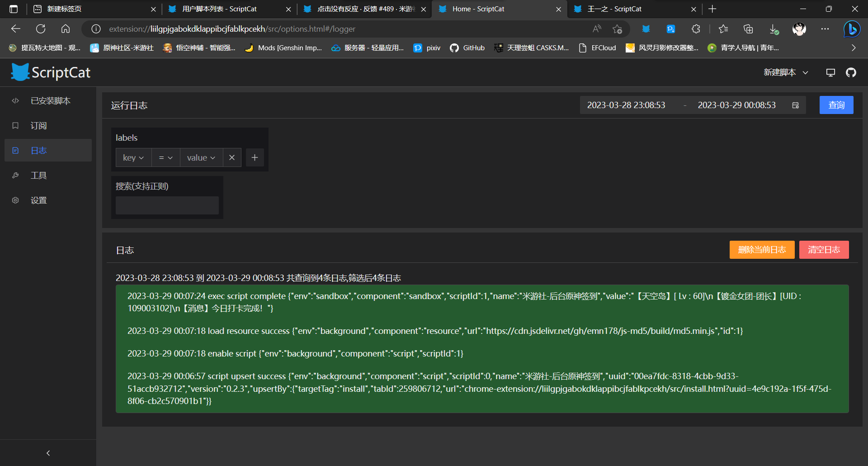The image size is (868, 466).
Task: Open the calendar icon in date range picker
Action: click(796, 105)
